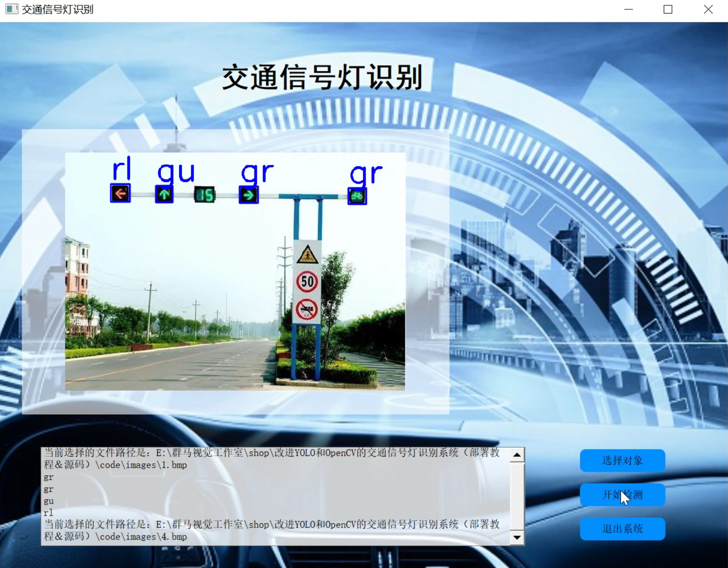Minimize the 交通信号灯识别 window

point(629,9)
